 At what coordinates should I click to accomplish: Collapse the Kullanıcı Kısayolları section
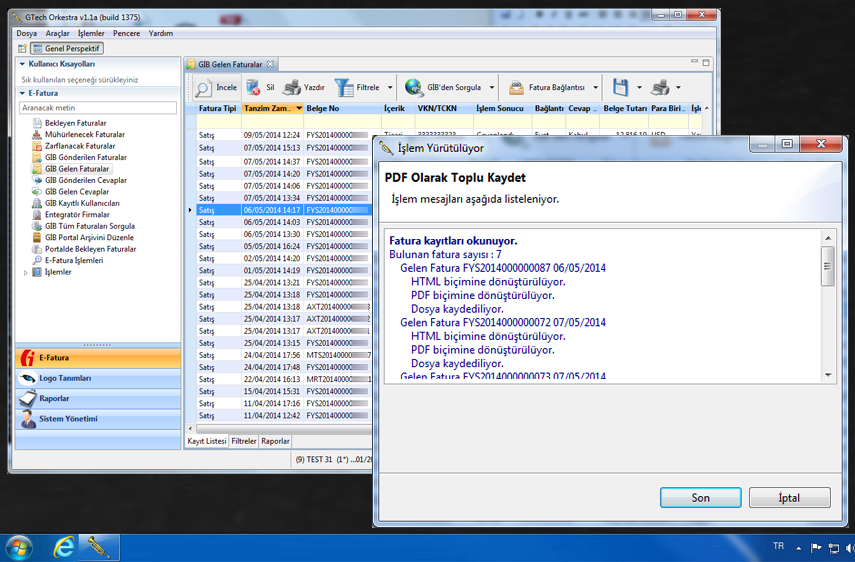(x=22, y=64)
